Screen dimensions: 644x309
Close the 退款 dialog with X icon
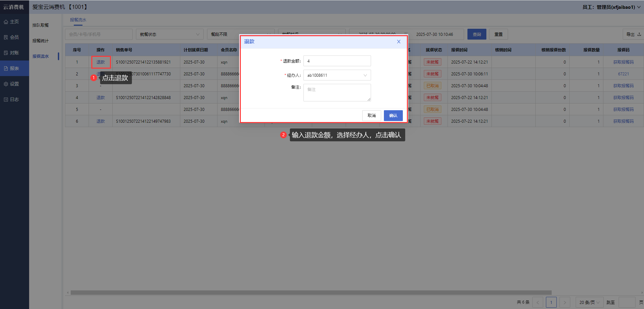(398, 42)
